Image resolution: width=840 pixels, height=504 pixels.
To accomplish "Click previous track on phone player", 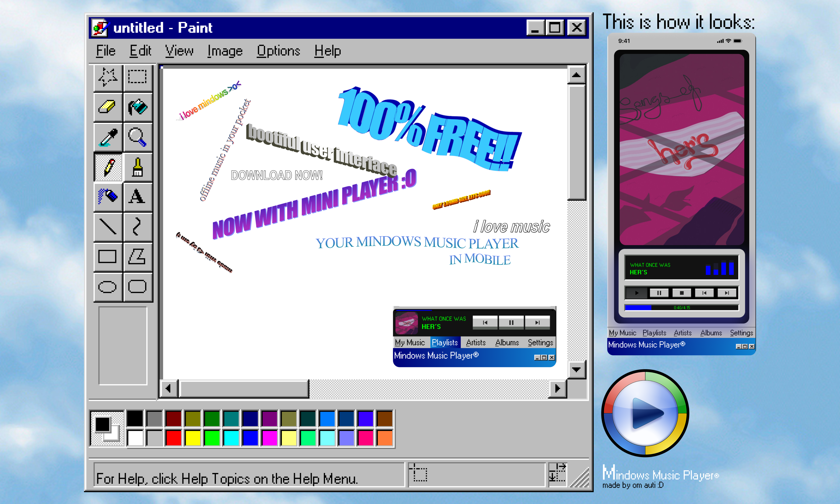I will coord(704,293).
